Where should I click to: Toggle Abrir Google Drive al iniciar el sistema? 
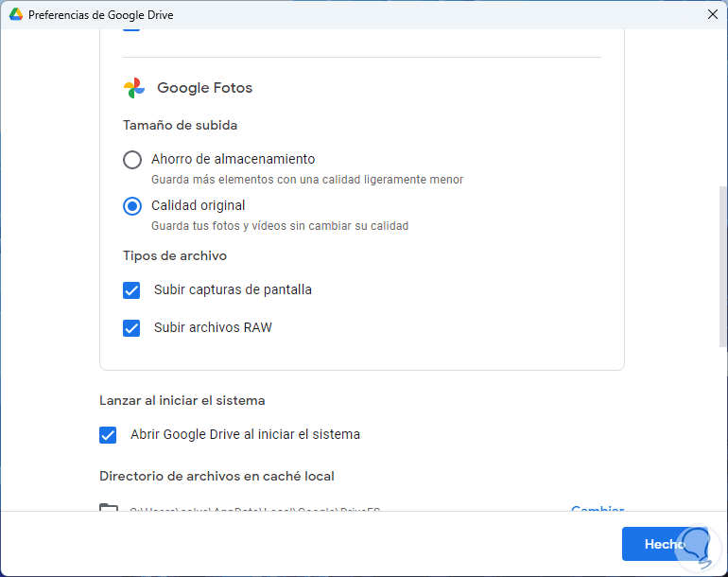[109, 435]
